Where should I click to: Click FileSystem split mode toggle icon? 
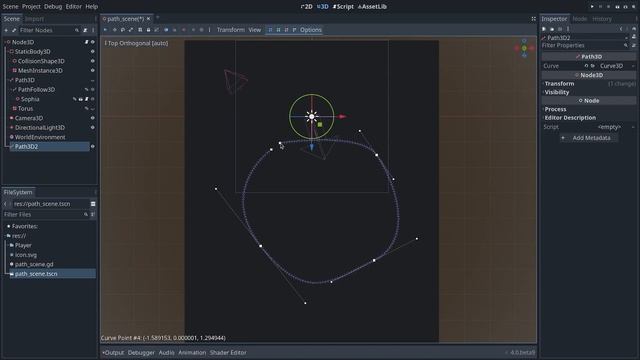93,204
